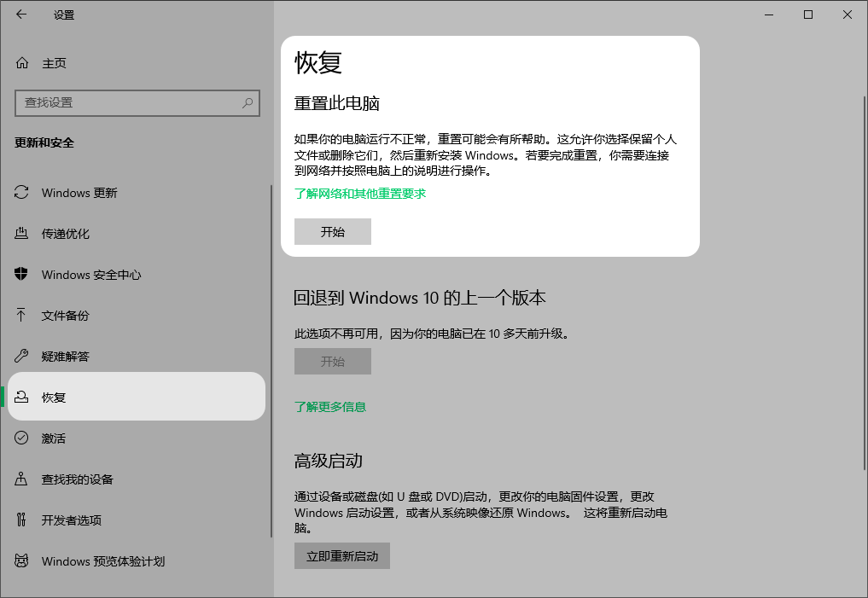Open 传递优化 settings page

coord(137,234)
